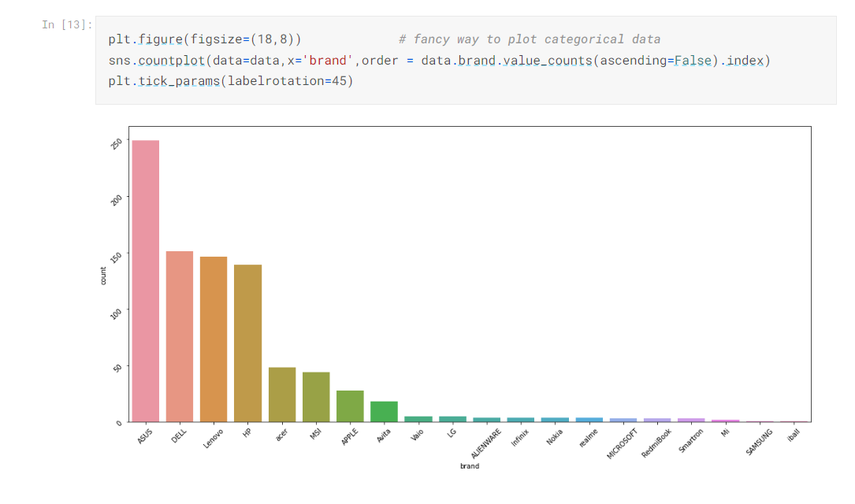Click the small Infinix bar
Screen dimensions: 855x504
[x=521, y=420]
